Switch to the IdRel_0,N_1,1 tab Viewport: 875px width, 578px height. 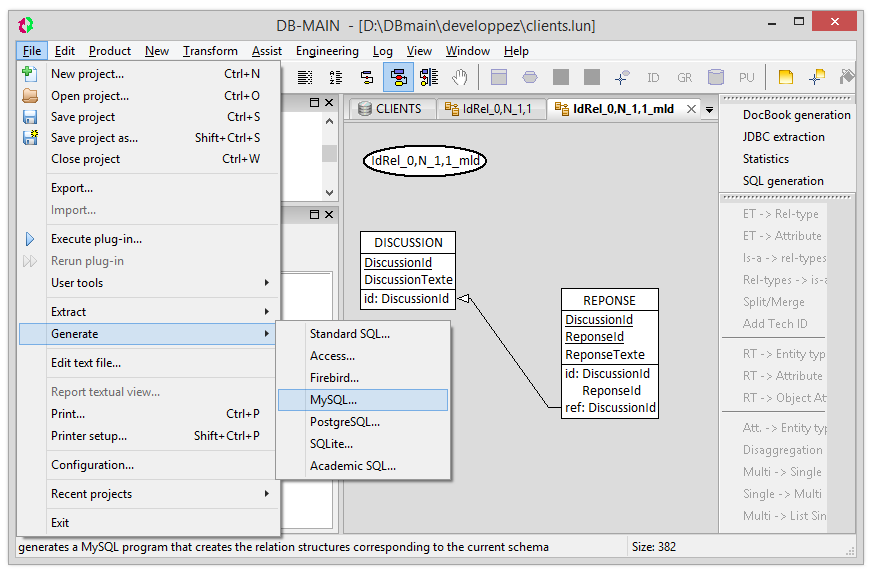coord(491,109)
